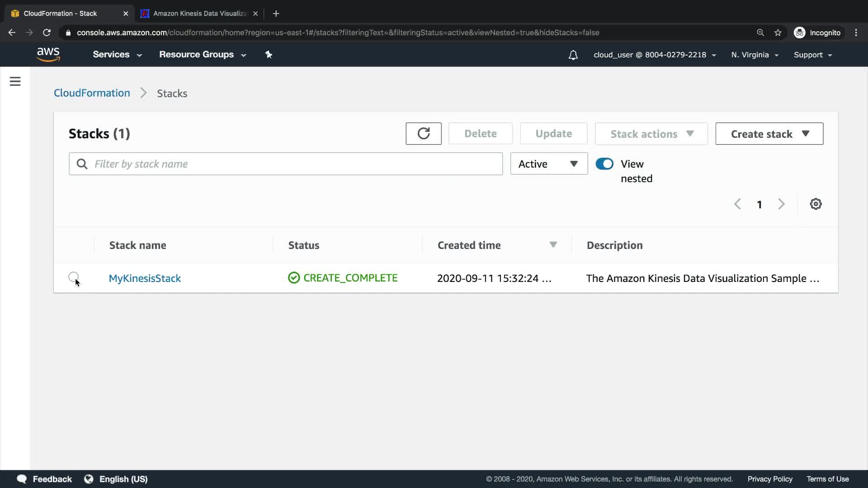Open the notifications bell
Viewport: 868px width, 488px height.
pos(573,55)
